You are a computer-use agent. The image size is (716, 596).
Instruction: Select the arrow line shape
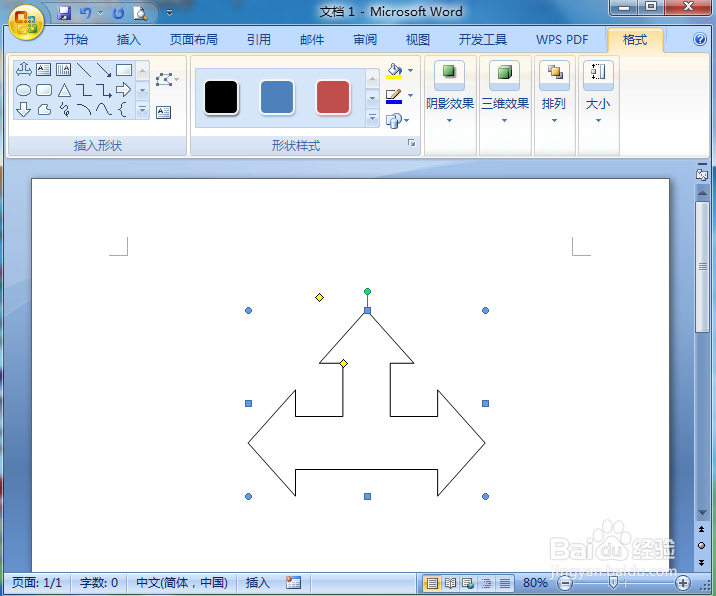click(x=104, y=70)
